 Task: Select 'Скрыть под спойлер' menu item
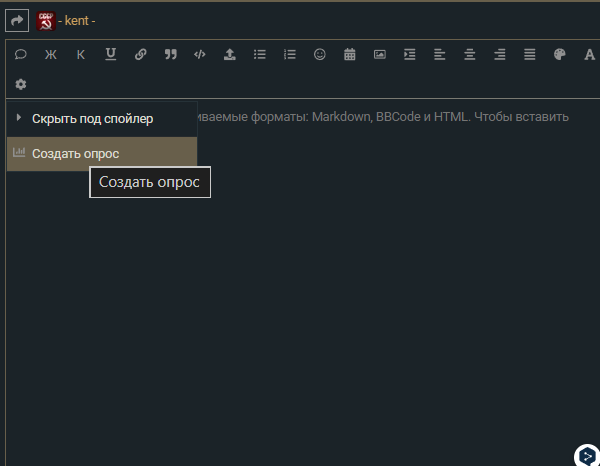click(x=92, y=119)
